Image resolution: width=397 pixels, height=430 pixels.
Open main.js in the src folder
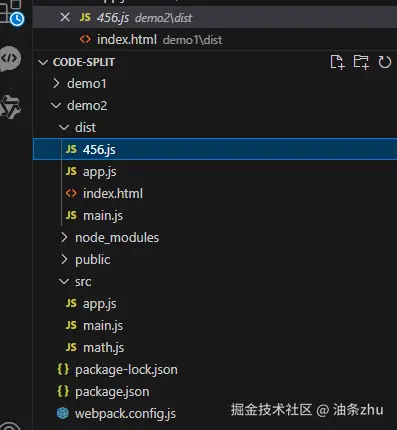pyautogui.click(x=215, y=325)
